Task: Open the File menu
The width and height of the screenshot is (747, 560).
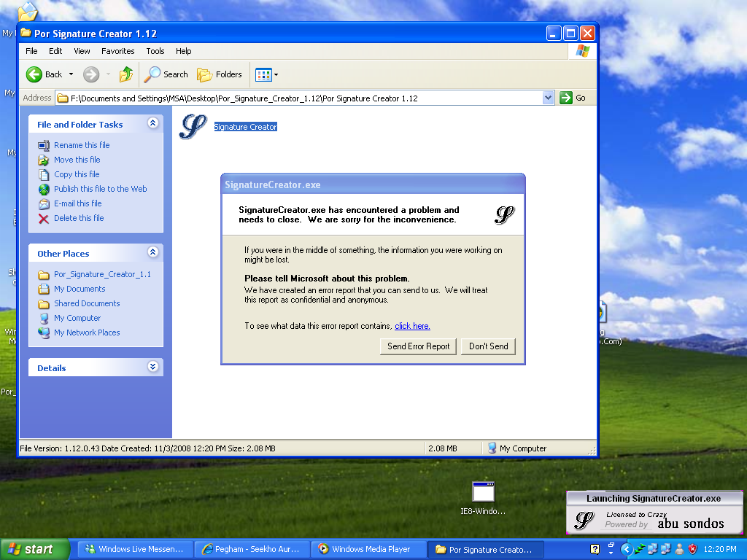Action: click(31, 51)
